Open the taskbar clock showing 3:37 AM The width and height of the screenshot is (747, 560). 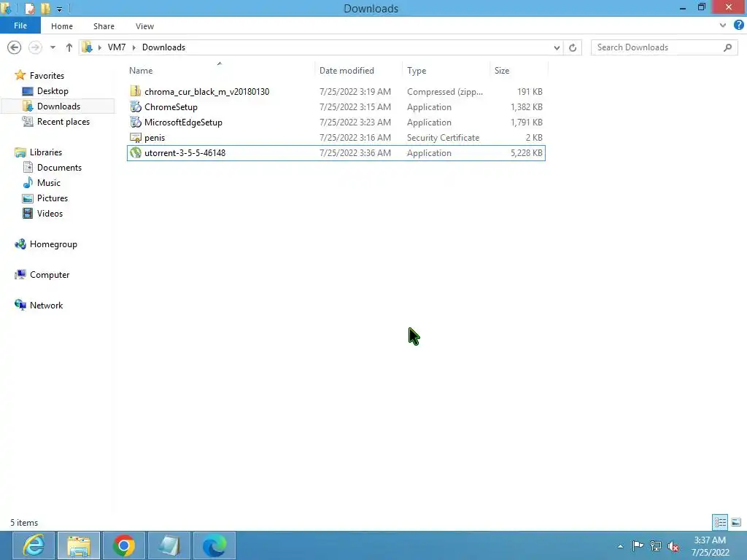click(x=710, y=546)
